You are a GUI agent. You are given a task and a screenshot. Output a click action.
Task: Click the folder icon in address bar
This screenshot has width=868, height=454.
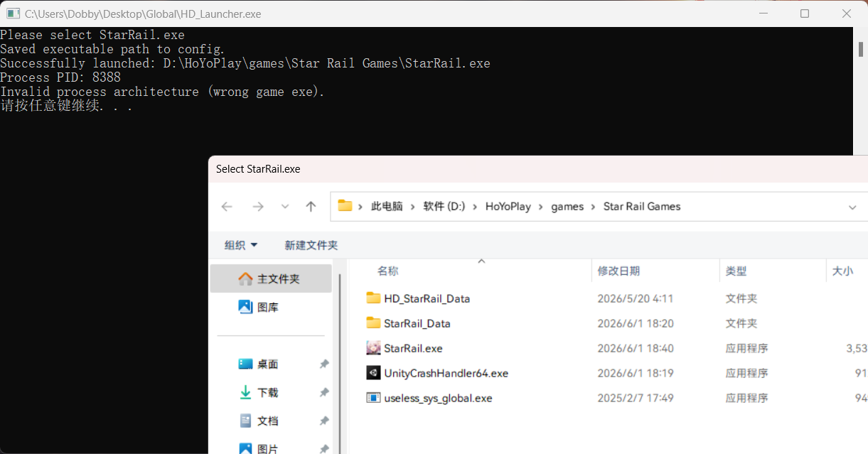click(345, 206)
